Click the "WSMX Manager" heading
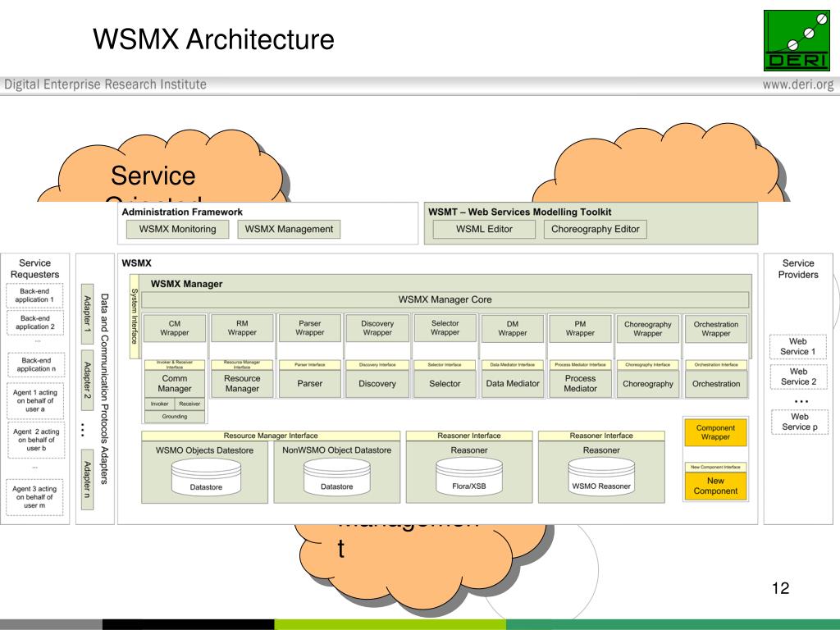840x630 pixels. tap(186, 284)
